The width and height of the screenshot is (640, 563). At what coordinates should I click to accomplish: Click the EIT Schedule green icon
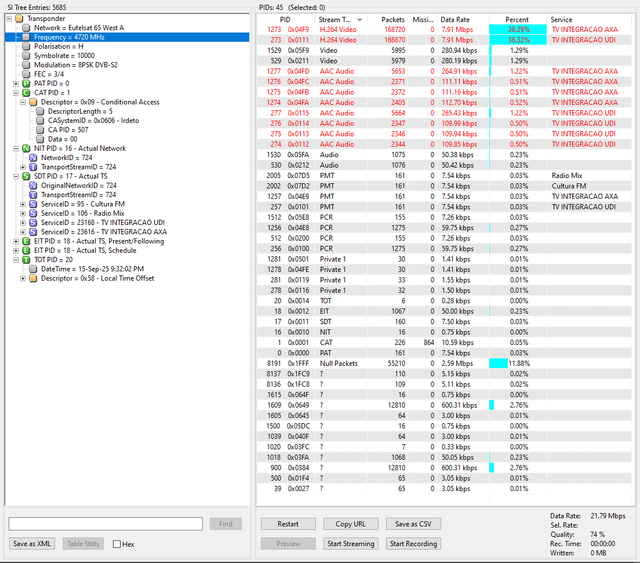point(26,250)
